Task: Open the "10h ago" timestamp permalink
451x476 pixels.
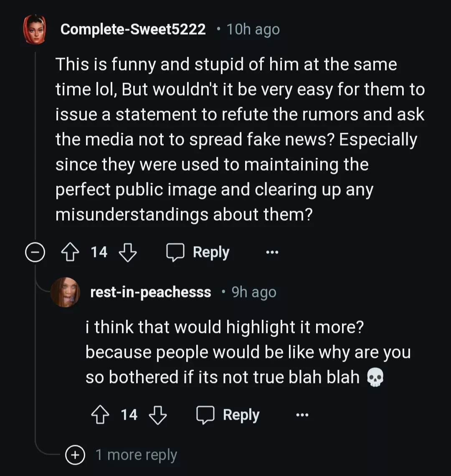Action: pyautogui.click(x=253, y=30)
